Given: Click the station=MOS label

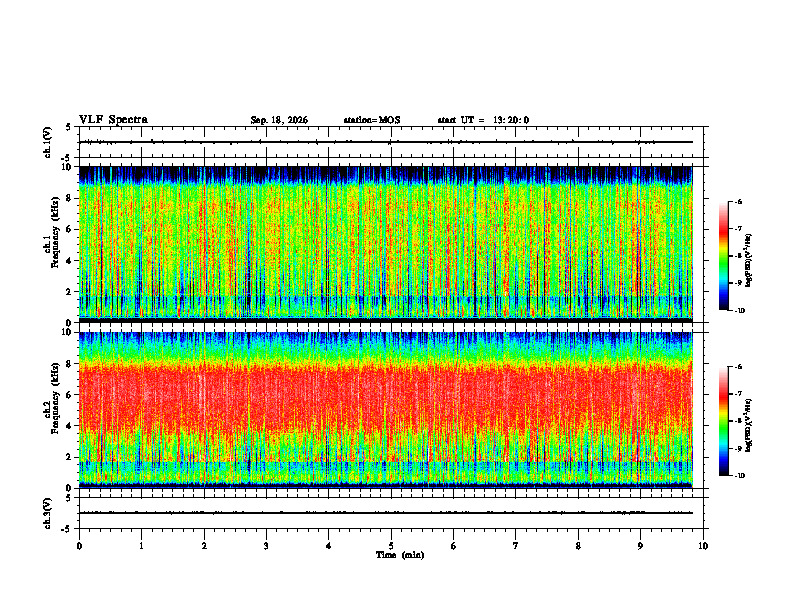Looking at the screenshot, I should click(x=372, y=120).
